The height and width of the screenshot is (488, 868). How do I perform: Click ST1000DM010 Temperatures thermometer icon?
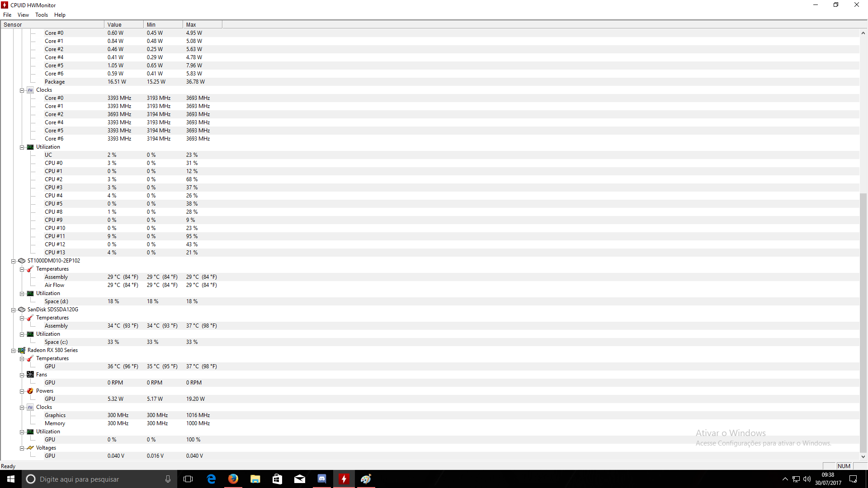tap(30, 269)
